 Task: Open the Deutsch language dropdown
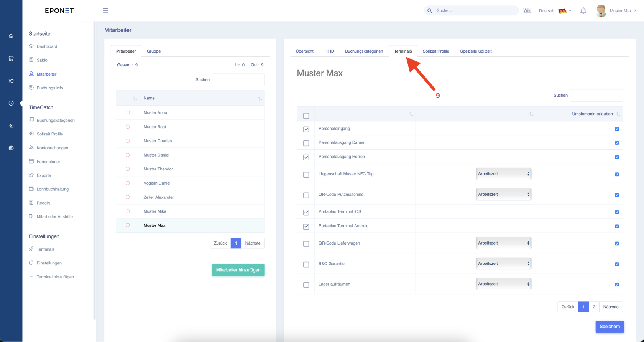click(x=555, y=11)
